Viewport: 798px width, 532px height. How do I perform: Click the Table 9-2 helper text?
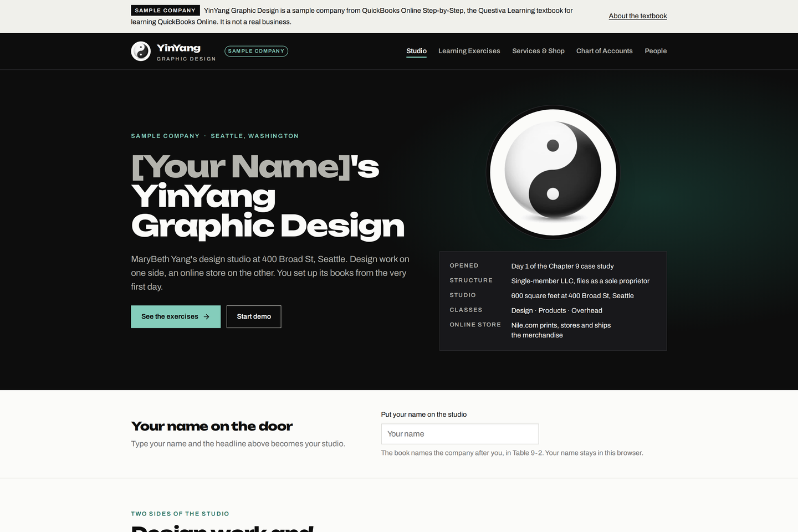point(512,453)
